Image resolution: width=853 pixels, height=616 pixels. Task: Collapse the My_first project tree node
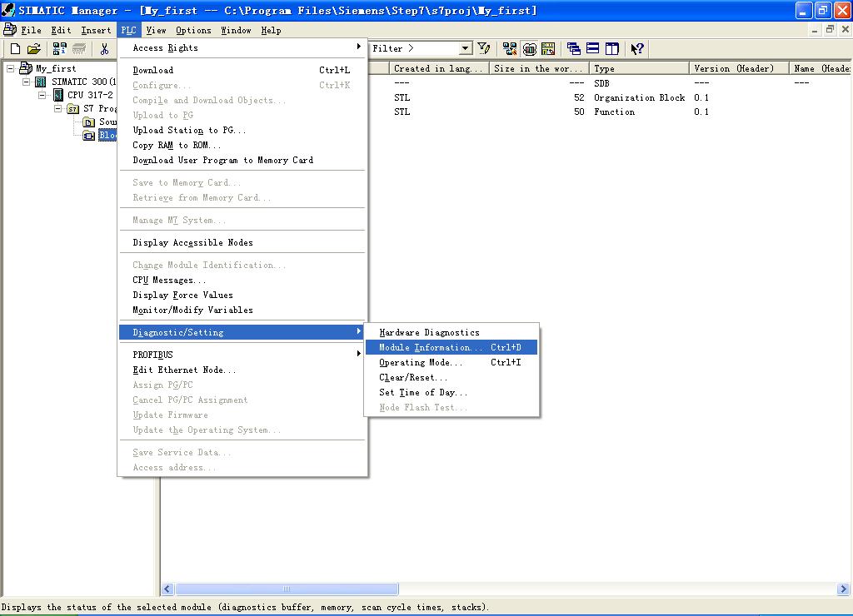coord(10,68)
